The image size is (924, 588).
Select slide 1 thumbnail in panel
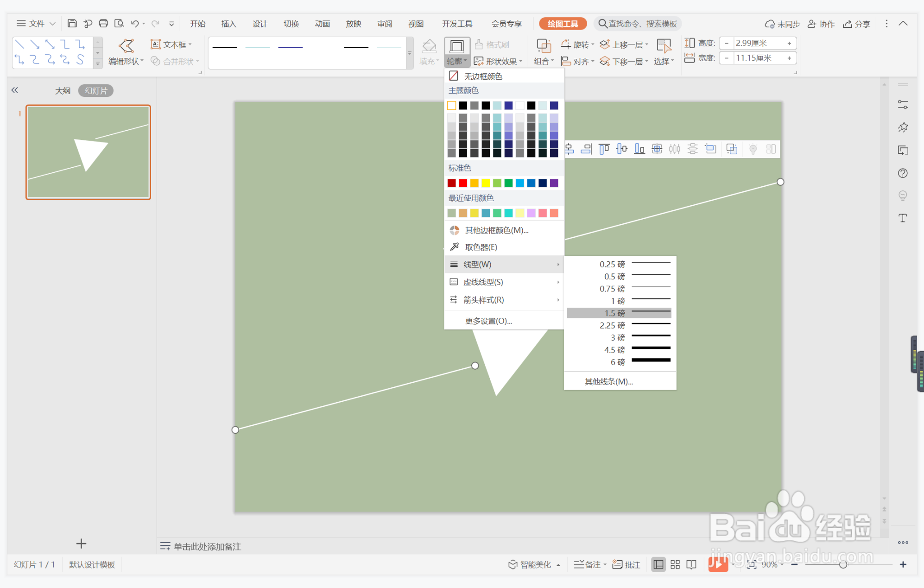pyautogui.click(x=88, y=152)
